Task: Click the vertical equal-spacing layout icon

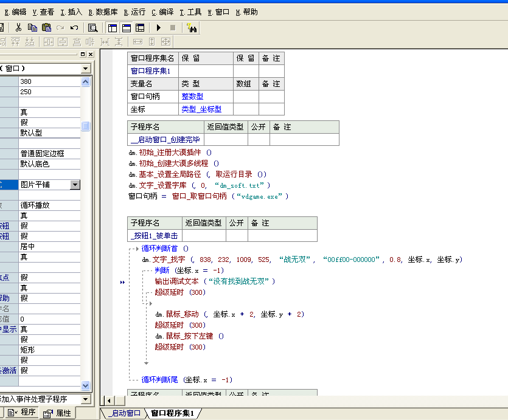Action: click(119, 42)
